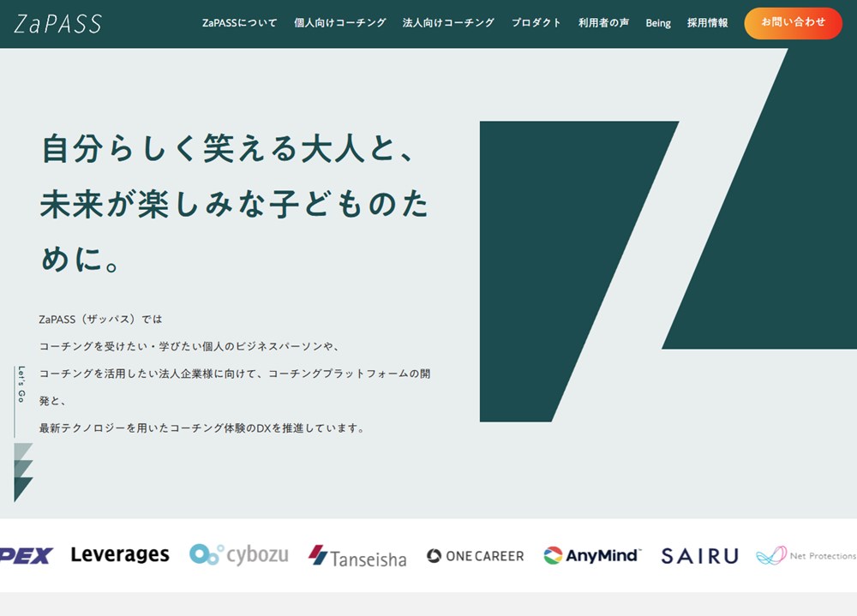Click the headline 自分らしく笑える大人と、

tap(227, 148)
